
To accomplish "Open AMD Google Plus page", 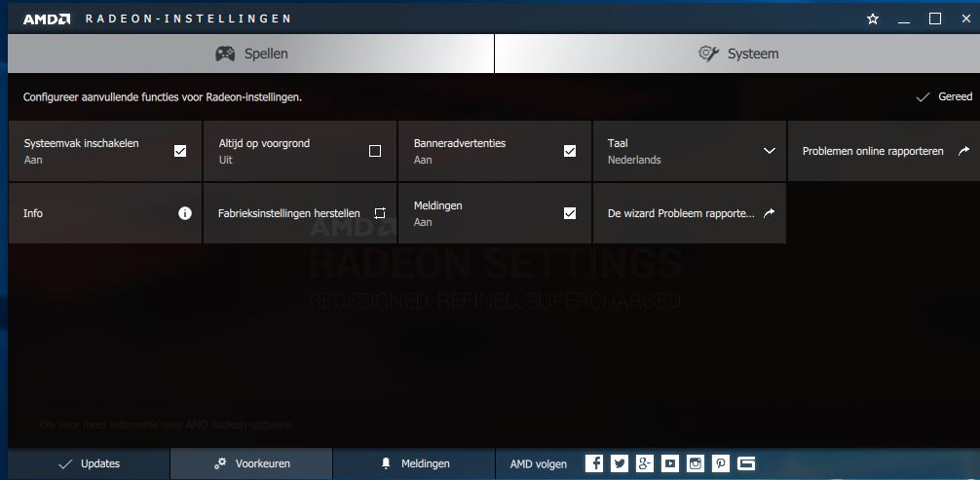I will pyautogui.click(x=645, y=463).
